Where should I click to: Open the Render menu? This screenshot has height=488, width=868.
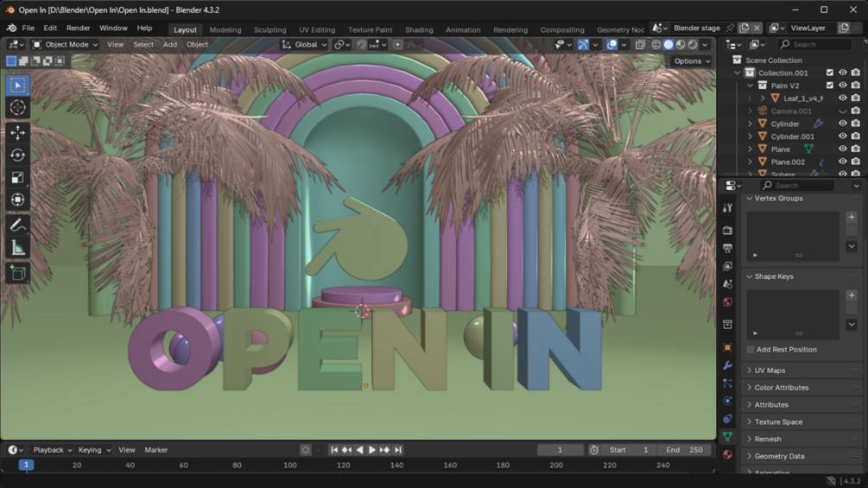(x=78, y=29)
